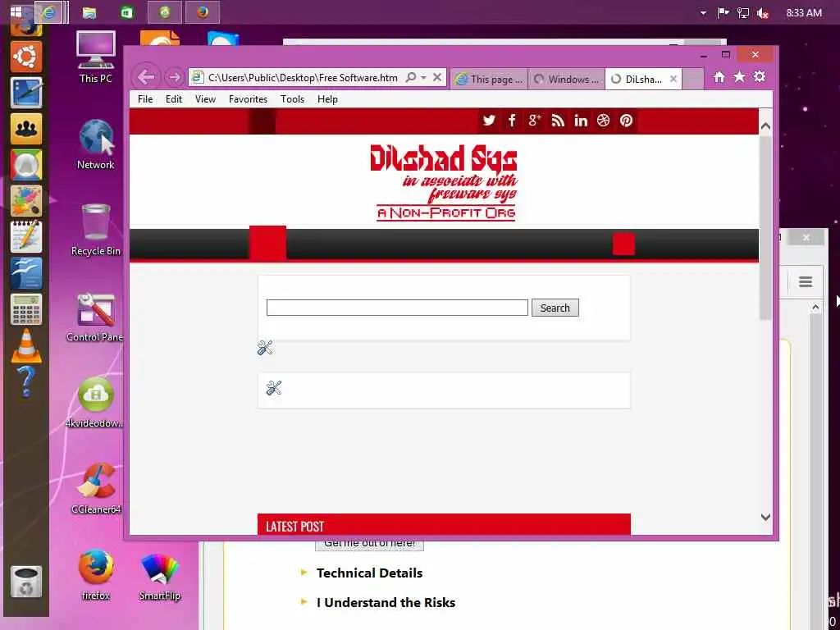Select the SmartFlip desktop icon
Screen dimensions: 840x630
tap(160, 577)
